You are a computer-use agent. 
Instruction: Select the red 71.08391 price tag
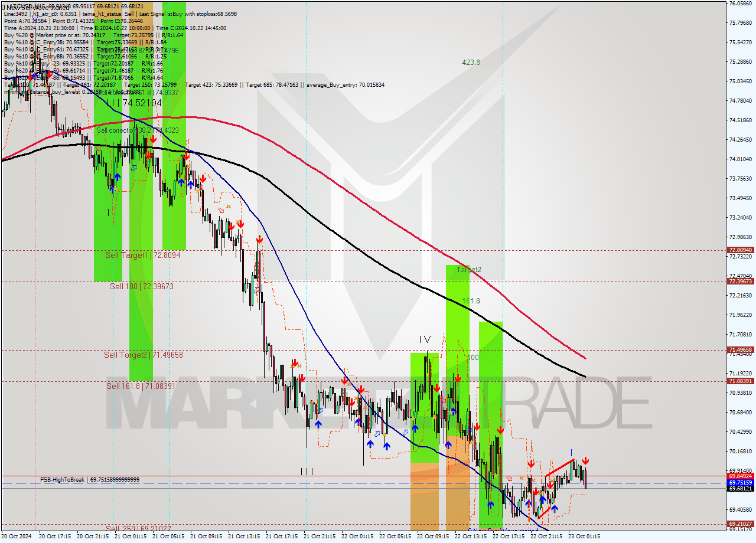741,381
